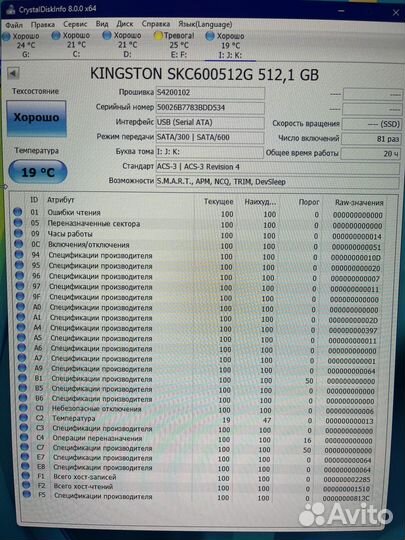
Task: Select disk D: status tab
Action: click(124, 45)
